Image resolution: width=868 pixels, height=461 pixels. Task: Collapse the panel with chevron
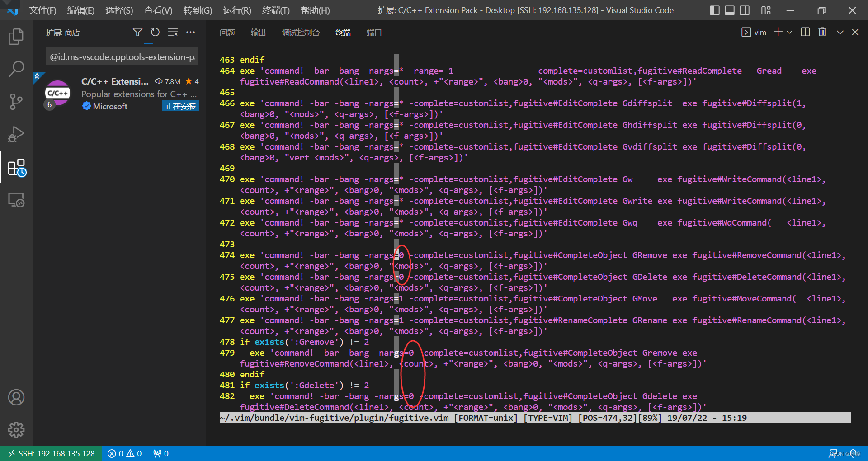(840, 32)
